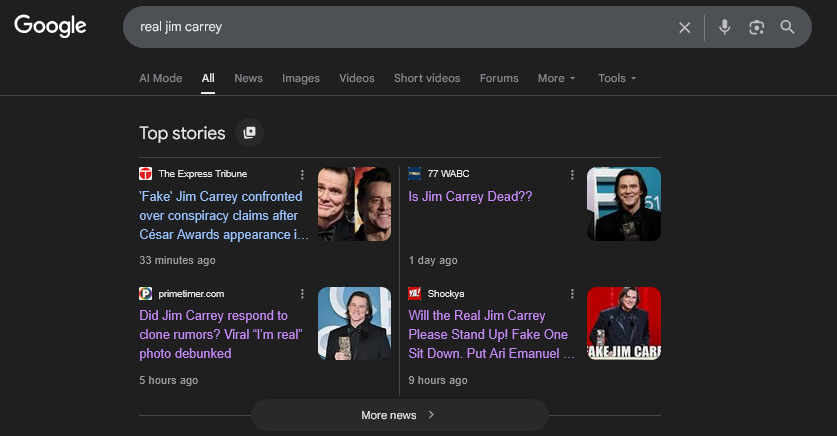This screenshot has height=436, width=837.
Task: Open three-dot menu for 77 WABC story
Action: click(x=572, y=174)
